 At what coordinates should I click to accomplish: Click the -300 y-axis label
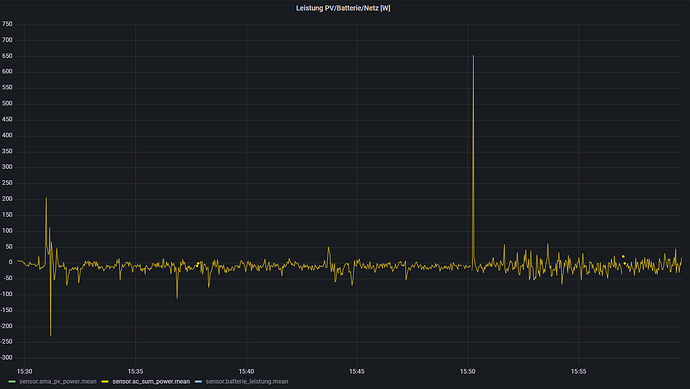click(x=7, y=358)
